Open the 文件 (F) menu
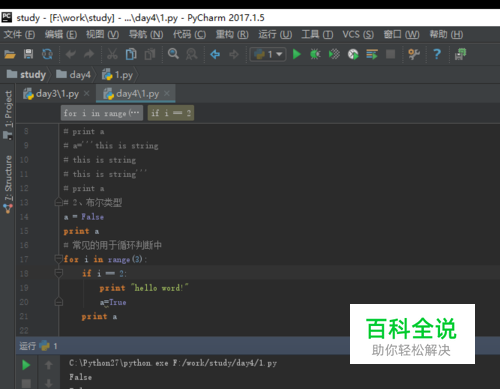The width and height of the screenshot is (500, 389). (x=19, y=34)
